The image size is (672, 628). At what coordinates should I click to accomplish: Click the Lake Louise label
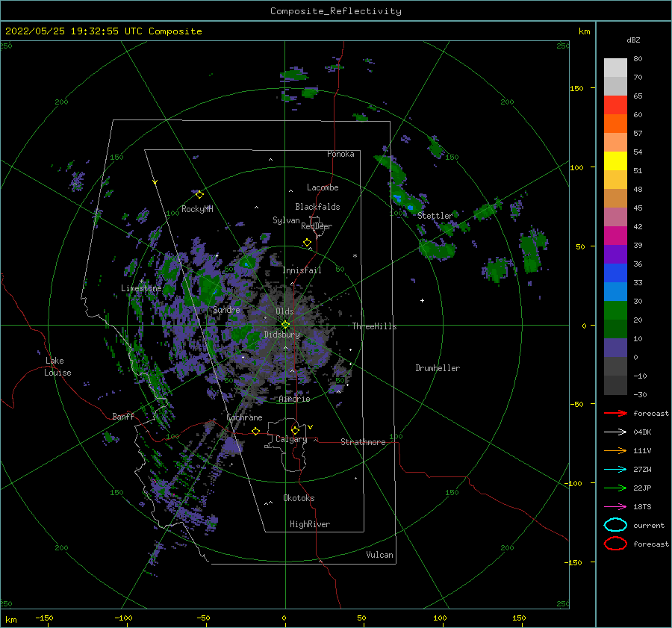[x=57, y=367]
